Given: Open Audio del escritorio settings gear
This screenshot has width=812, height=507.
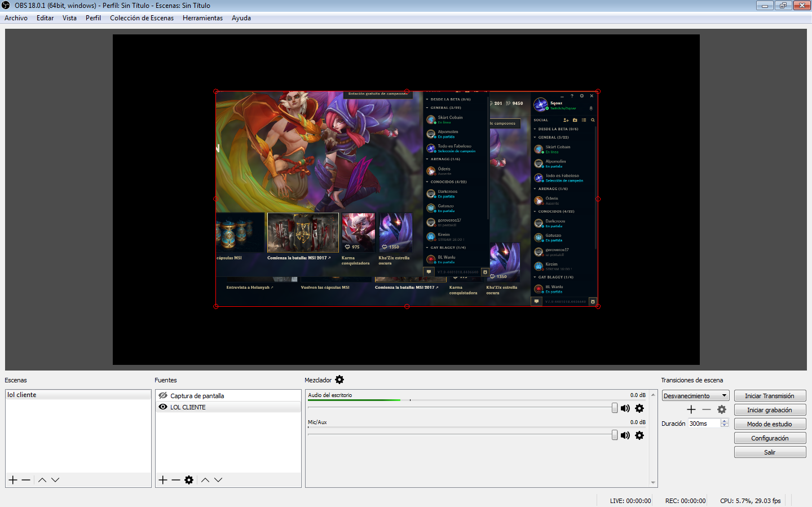Looking at the screenshot, I should coord(639,408).
